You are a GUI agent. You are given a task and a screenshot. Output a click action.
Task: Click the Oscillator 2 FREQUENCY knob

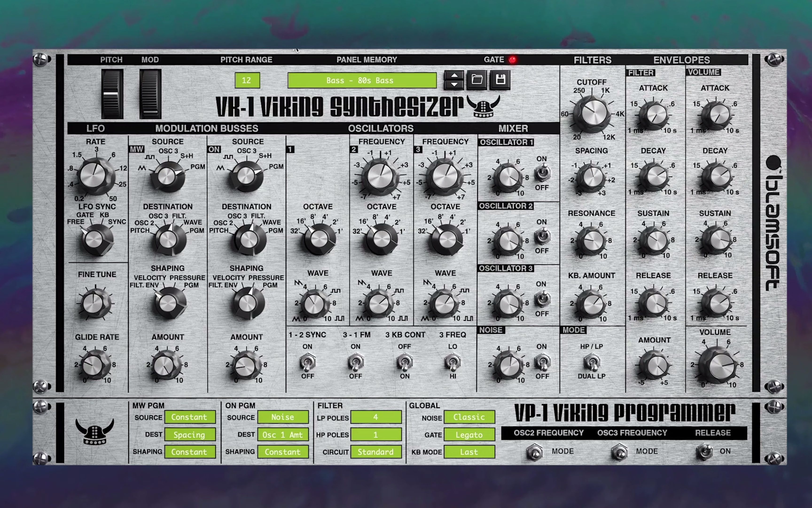point(380,177)
